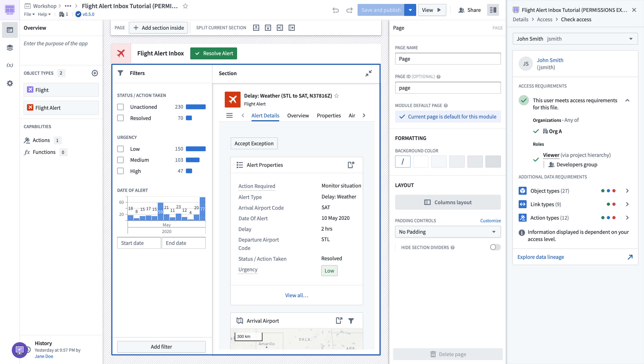
Task: Click the Resolve Alert button
Action: 214,53
